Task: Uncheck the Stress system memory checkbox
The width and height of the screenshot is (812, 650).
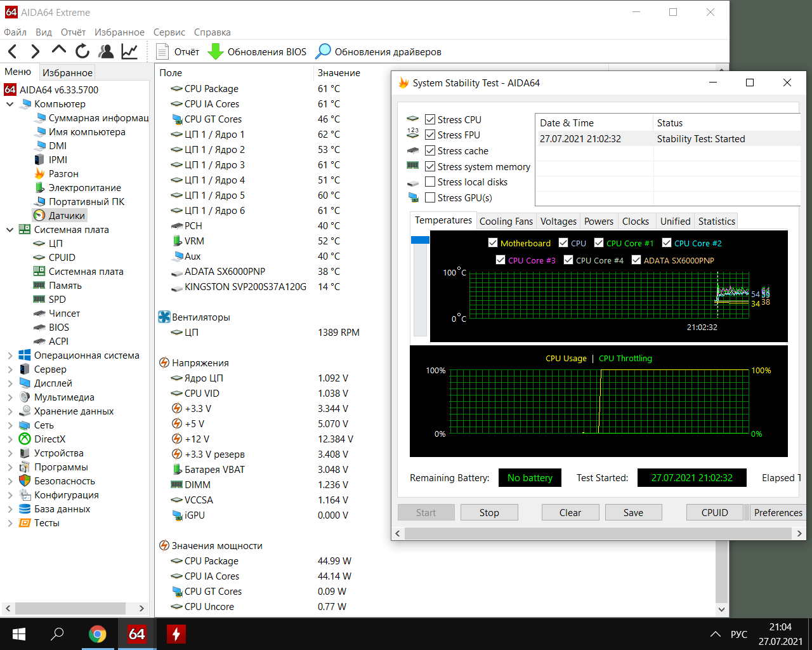Action: (x=430, y=166)
